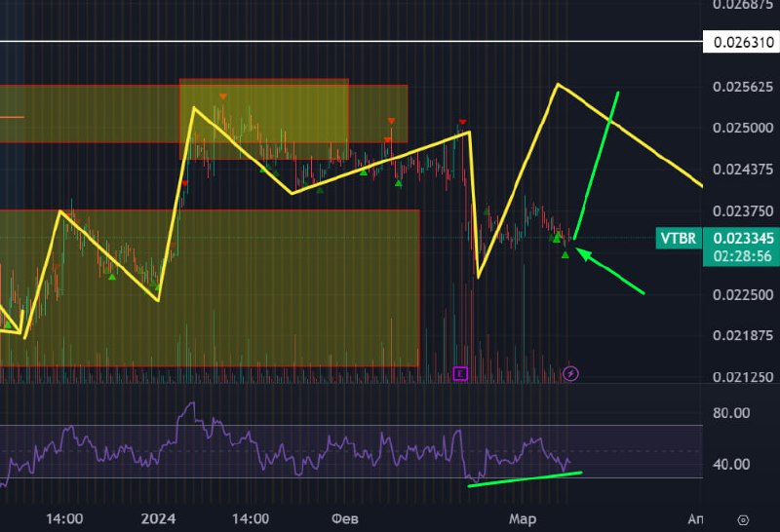This screenshot has height=532, width=780.
Task: Click the Фев month label on time axis
Action: coord(345,519)
